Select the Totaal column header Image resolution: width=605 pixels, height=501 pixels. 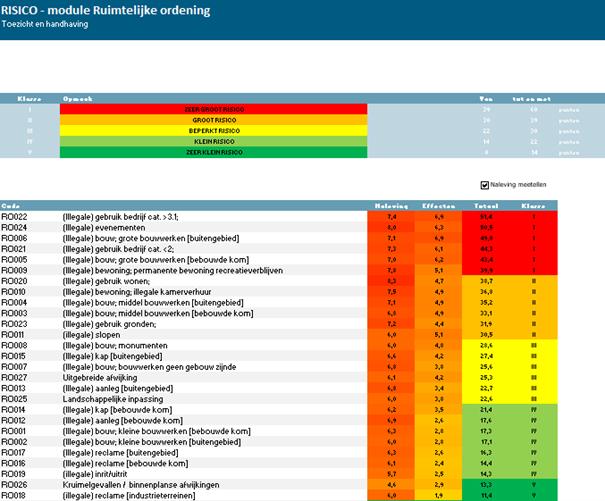pos(486,204)
